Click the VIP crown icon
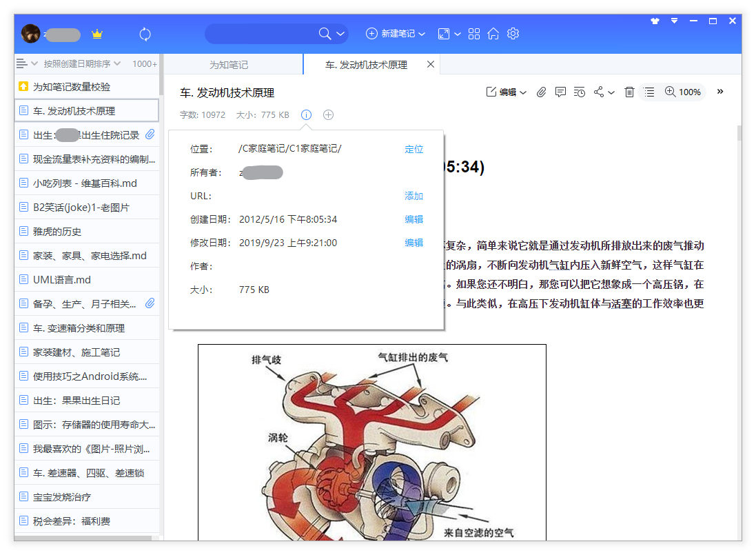Screen dimensions: 756x555 coord(97,34)
